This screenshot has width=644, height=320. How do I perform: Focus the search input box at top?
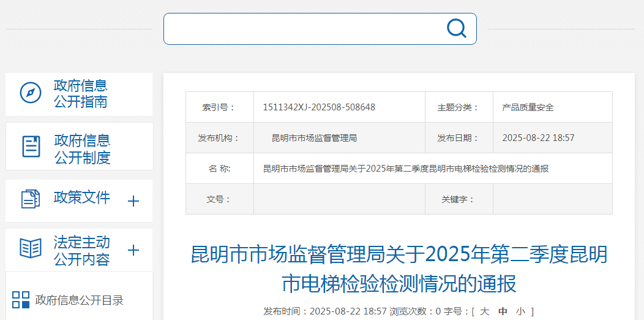tap(303, 29)
